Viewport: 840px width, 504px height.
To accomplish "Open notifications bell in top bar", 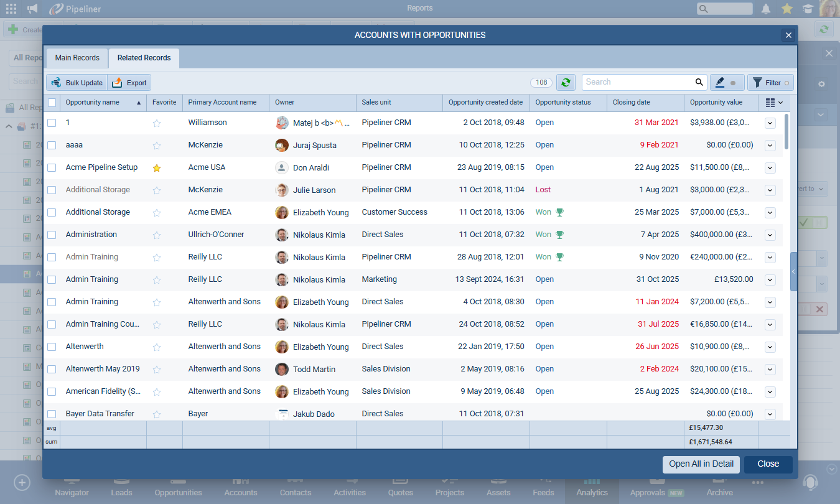I will [766, 9].
